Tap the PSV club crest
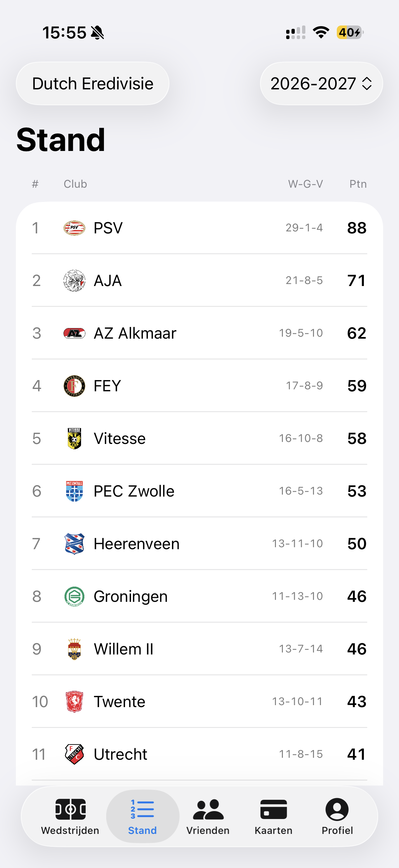 pos(74,228)
